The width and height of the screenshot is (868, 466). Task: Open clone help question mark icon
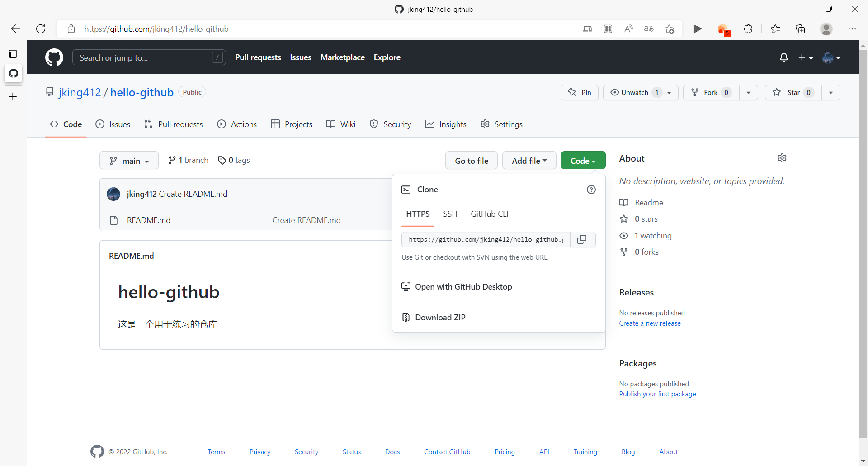pyautogui.click(x=591, y=190)
